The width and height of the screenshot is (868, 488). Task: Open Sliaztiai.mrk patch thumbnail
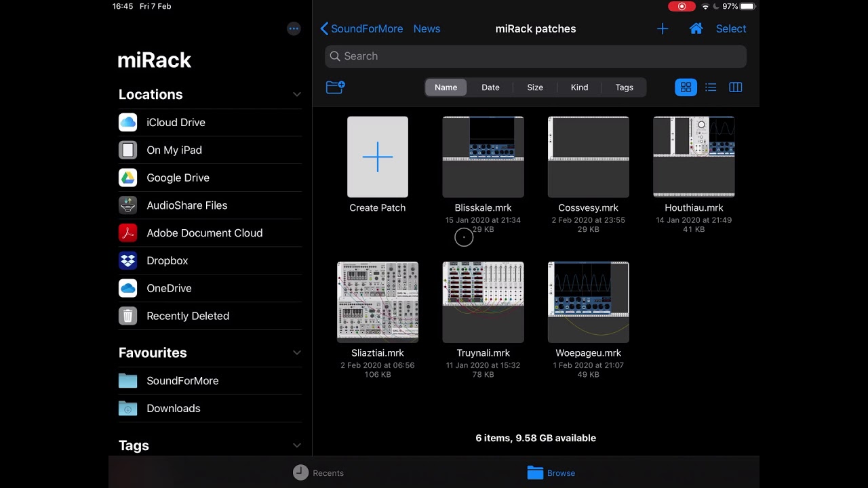378,302
